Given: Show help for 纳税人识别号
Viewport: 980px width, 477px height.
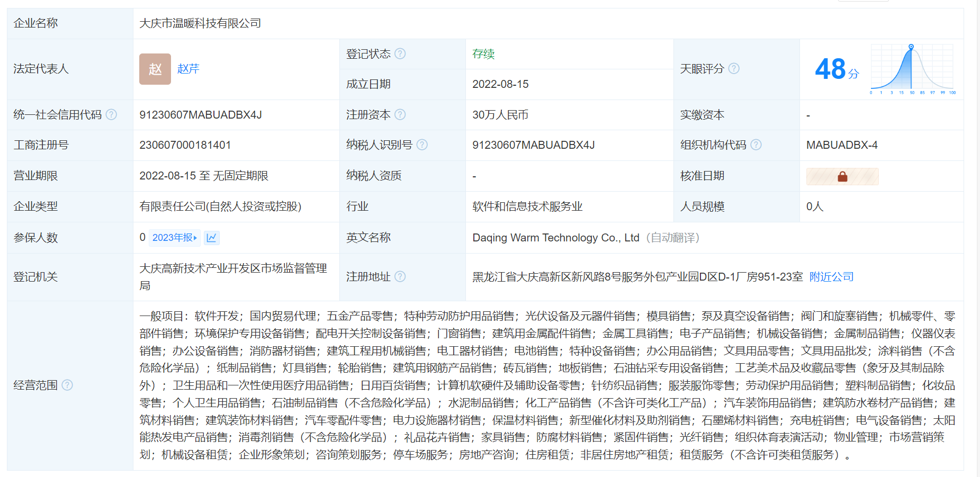Looking at the screenshot, I should [x=422, y=145].
